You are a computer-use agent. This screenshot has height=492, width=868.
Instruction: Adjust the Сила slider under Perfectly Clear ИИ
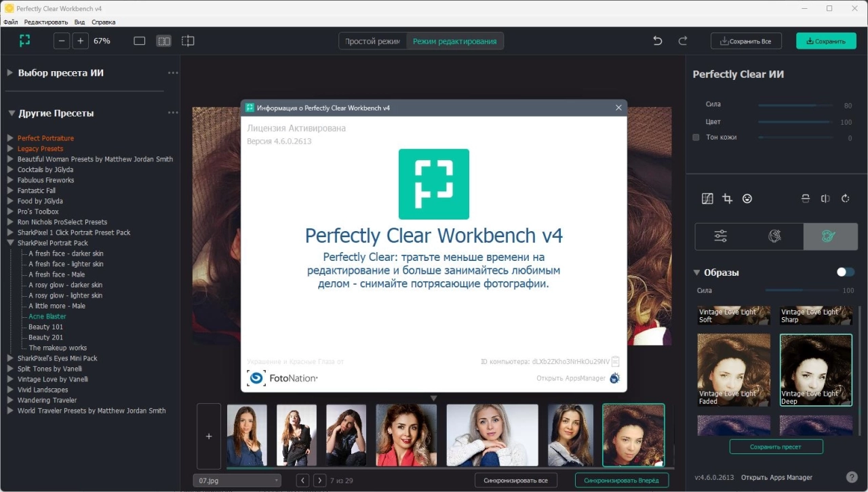click(x=795, y=106)
